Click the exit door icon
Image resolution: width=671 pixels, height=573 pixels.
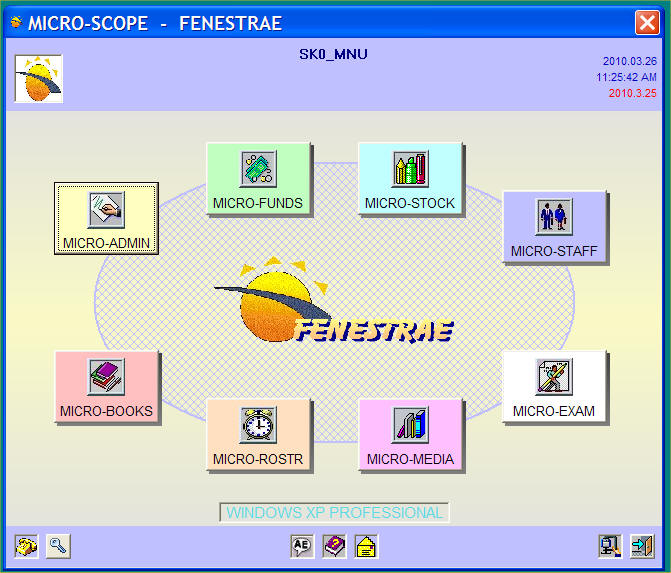pyautogui.click(x=642, y=546)
